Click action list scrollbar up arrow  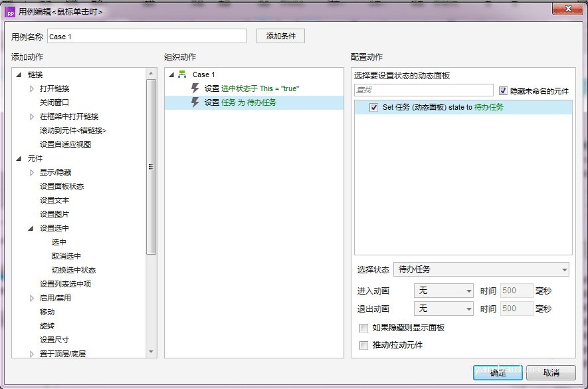[151, 74]
